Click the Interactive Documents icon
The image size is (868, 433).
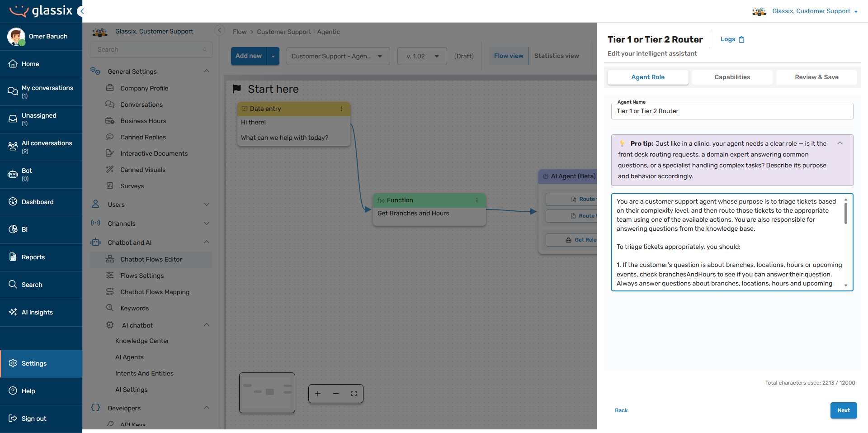click(110, 153)
